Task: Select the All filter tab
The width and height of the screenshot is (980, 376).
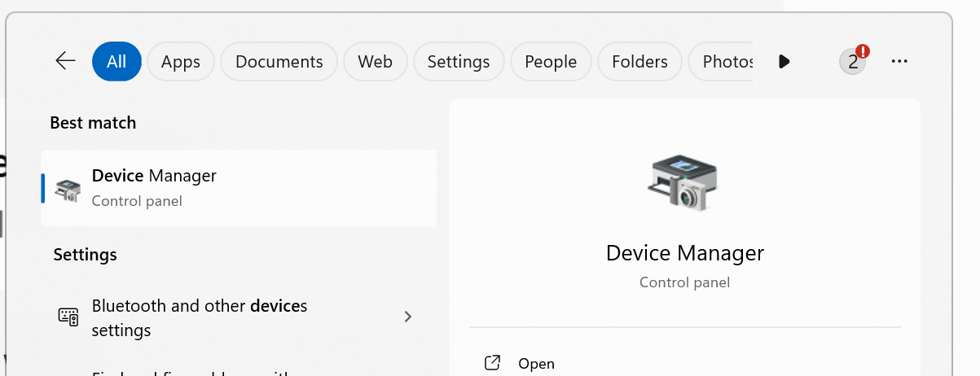Action: tap(116, 61)
